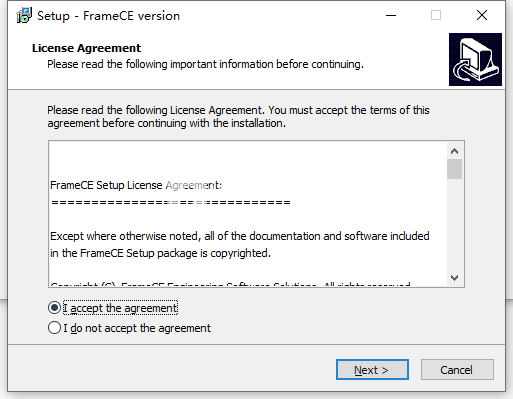Select the "I do not accept the agreement" radio
This screenshot has height=399, width=513.
point(54,328)
